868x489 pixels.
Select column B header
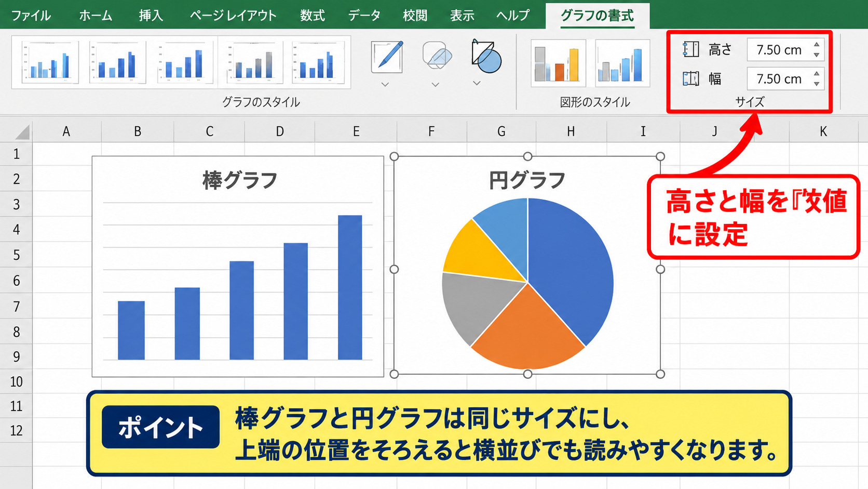pos(138,131)
